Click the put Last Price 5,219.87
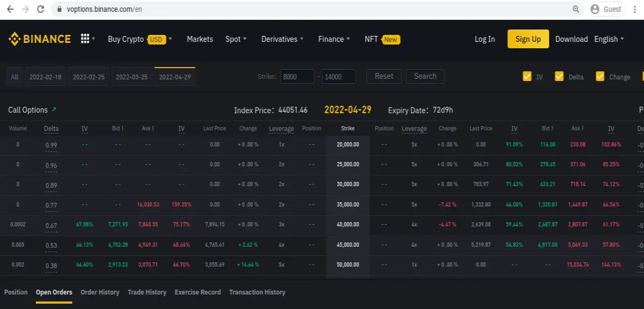 coord(480,245)
